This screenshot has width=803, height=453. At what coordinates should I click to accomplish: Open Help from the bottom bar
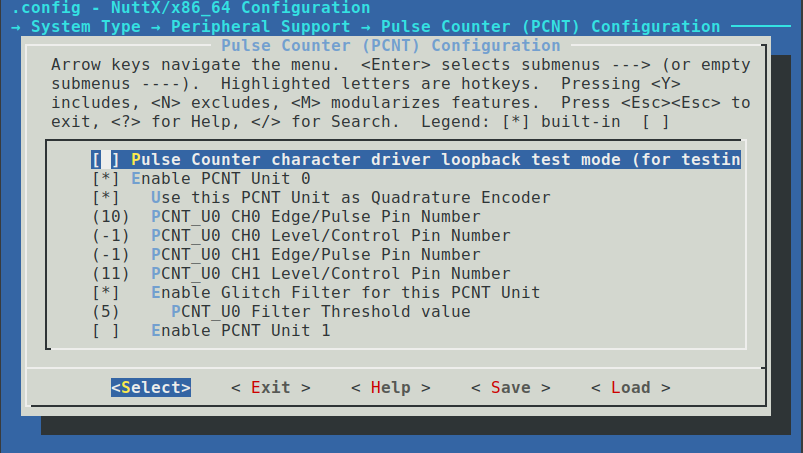pos(390,388)
